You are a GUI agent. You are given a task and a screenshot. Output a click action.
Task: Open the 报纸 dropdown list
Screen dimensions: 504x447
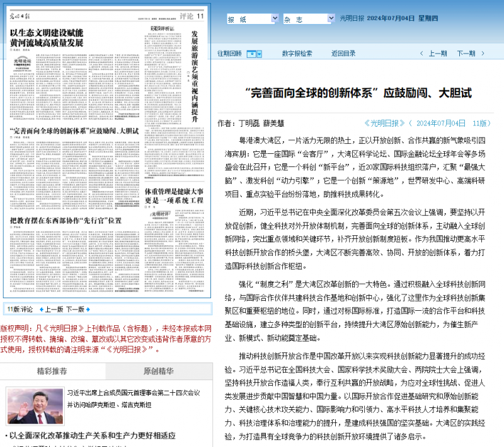(253, 19)
